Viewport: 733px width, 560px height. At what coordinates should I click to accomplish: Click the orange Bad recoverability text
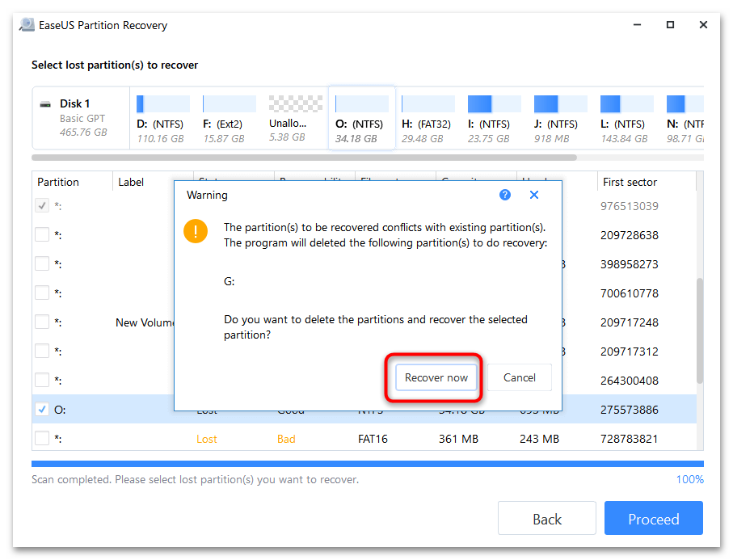(x=286, y=439)
